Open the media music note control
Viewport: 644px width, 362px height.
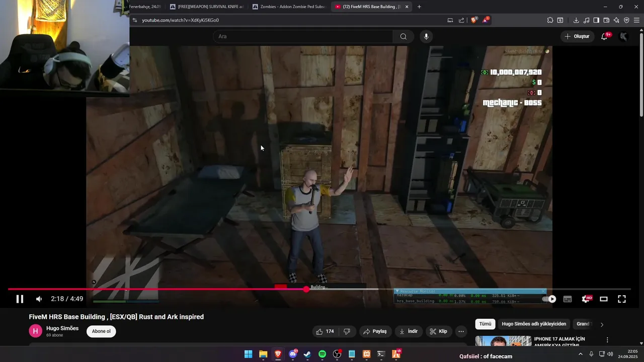(x=586, y=20)
